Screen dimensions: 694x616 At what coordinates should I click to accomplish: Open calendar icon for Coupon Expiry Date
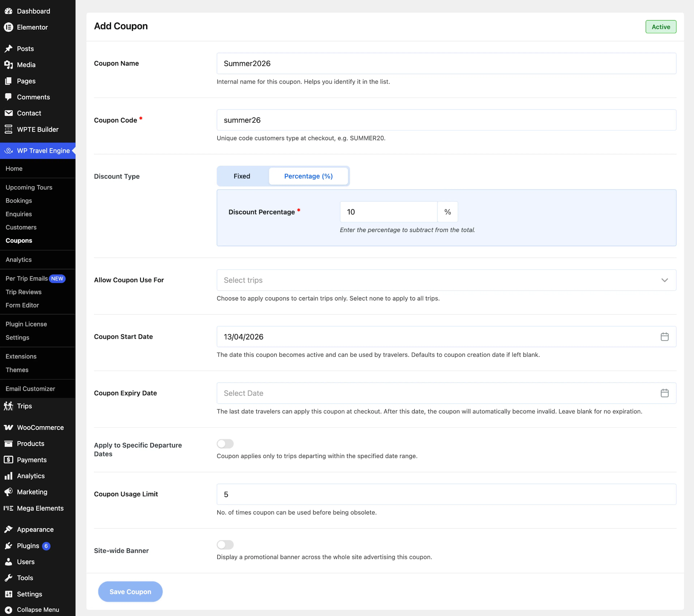point(665,393)
